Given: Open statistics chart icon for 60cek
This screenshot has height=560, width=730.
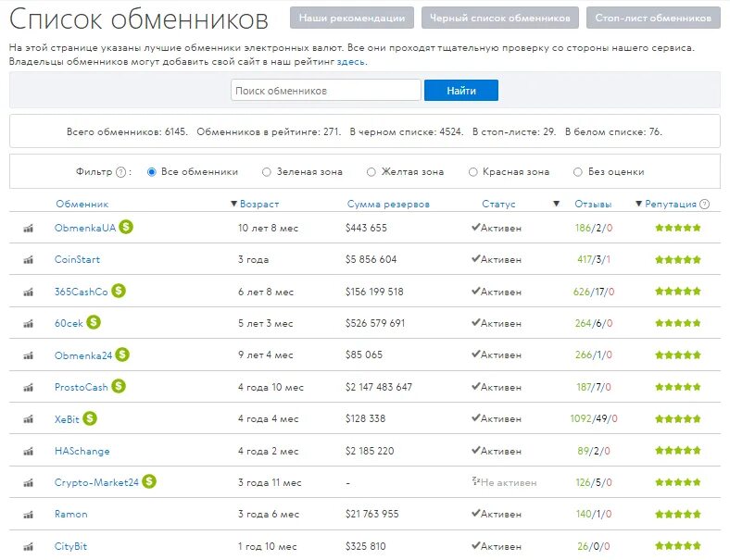Looking at the screenshot, I should click(29, 324).
